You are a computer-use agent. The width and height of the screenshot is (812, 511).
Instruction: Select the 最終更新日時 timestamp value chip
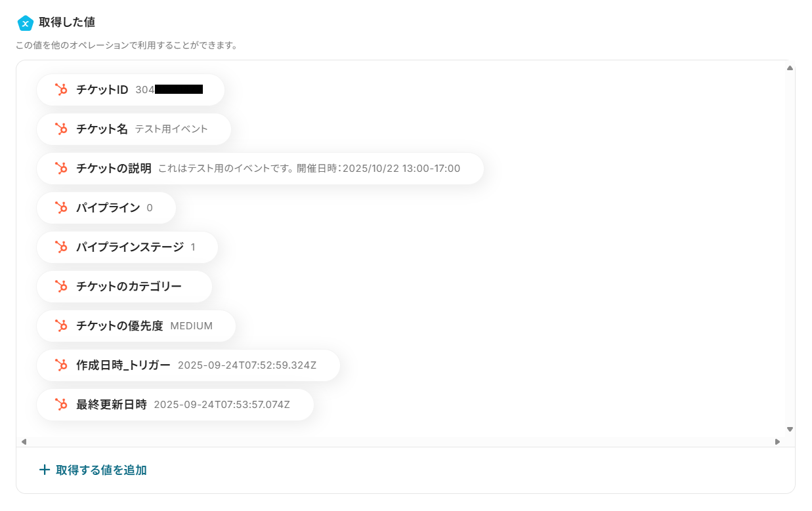tap(182, 405)
